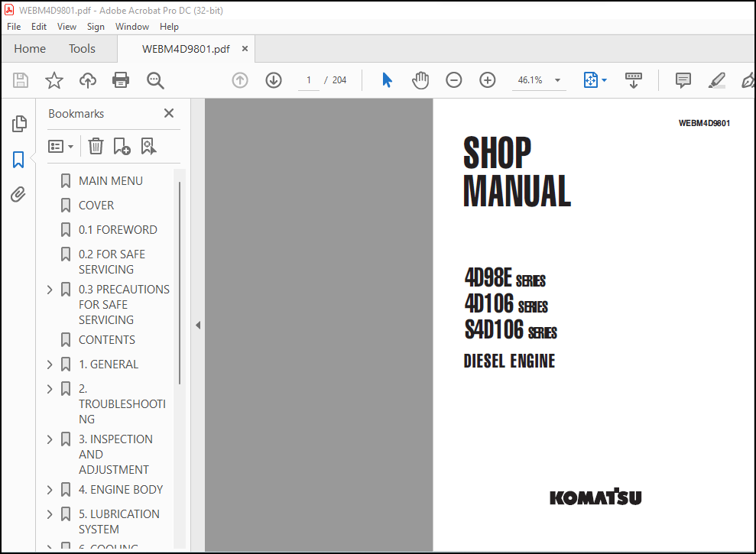Zoom in with plus icon
756x554 pixels.
tap(488, 80)
